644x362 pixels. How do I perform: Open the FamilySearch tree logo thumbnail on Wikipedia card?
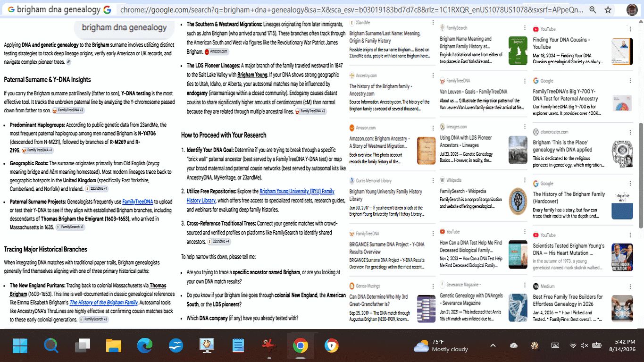point(518,202)
